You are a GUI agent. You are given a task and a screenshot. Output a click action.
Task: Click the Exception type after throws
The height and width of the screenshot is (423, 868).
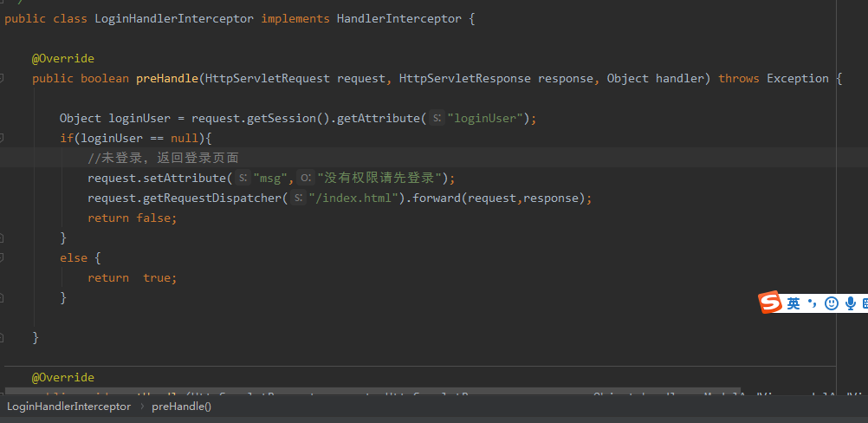pos(798,79)
